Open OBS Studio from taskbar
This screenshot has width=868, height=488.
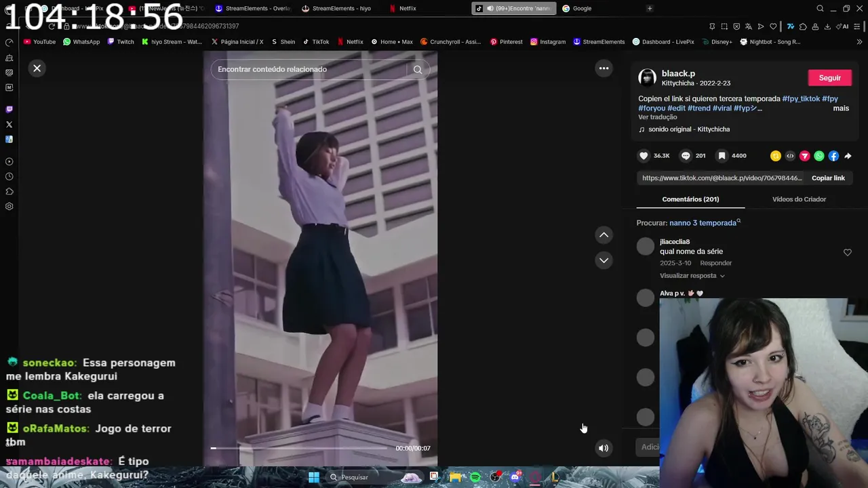[495, 477]
